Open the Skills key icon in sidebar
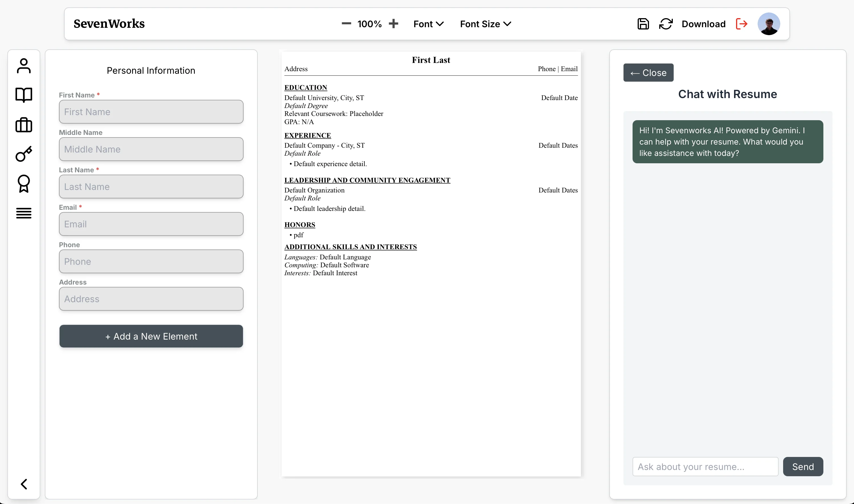Screen dimensions: 854x504 click(24, 154)
